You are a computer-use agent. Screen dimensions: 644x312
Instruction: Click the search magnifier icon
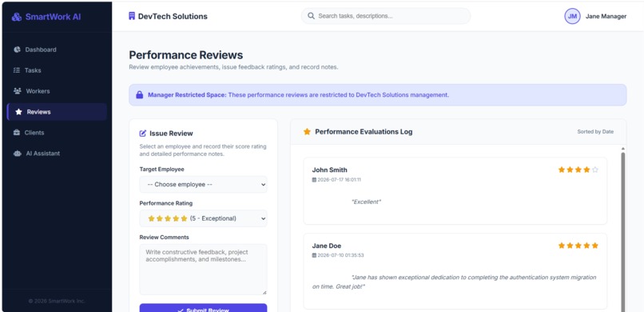point(311,16)
